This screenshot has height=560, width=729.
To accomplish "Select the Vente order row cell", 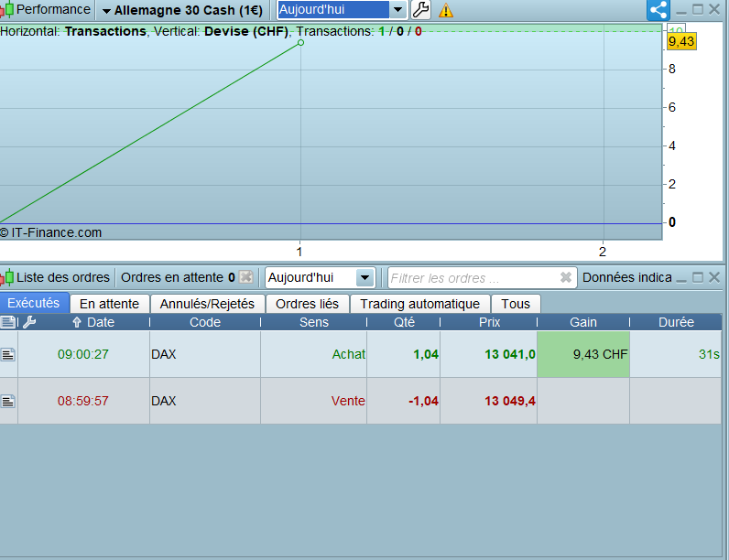I will 314,401.
